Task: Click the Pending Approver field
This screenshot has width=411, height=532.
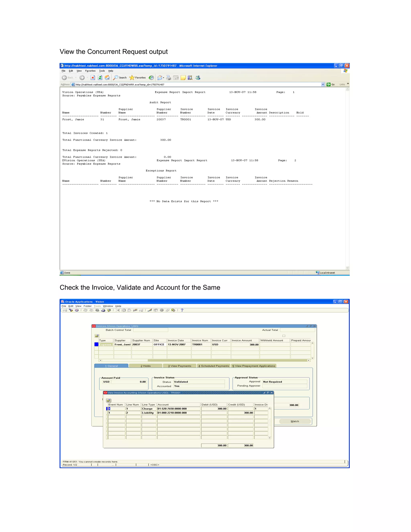Action: (x=285, y=386)
